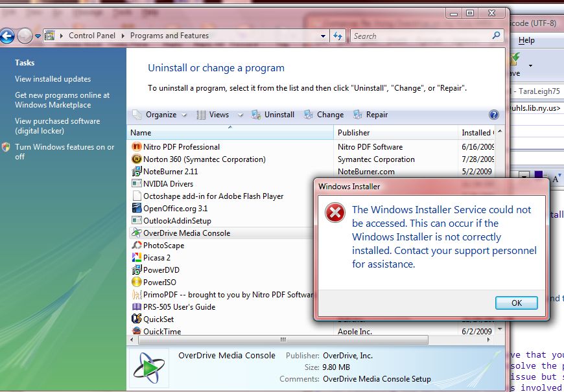Screen dimensions: 564x392
Task: Select the PRS-505 User's Guide icon
Action: (x=137, y=306)
